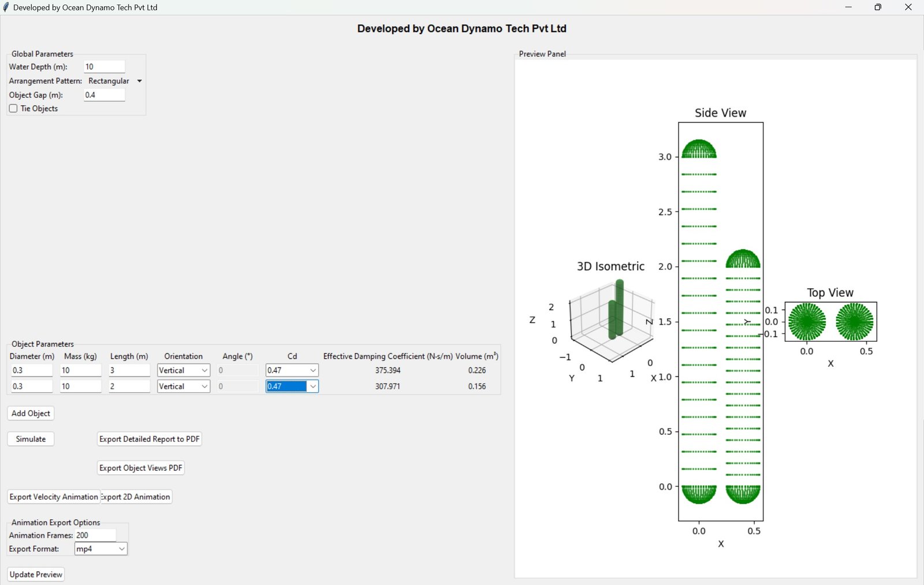Expand Orientation dropdown for second object
The image size is (924, 585).
click(204, 386)
